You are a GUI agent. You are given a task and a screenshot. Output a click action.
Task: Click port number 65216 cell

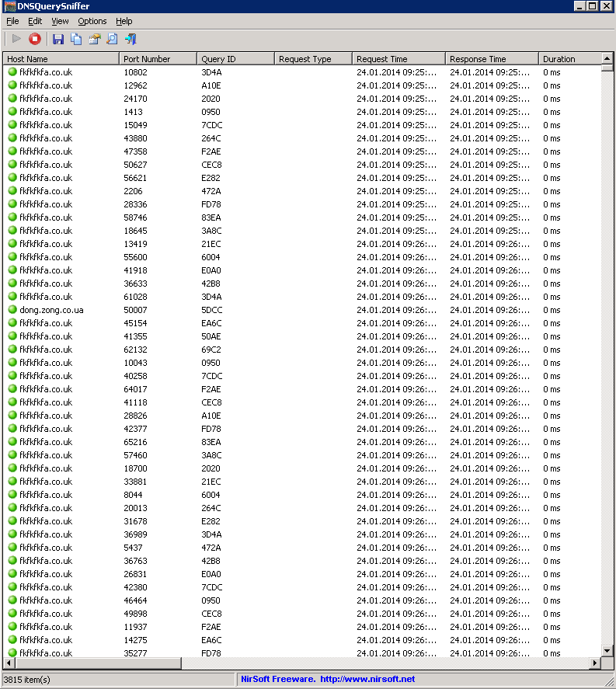pyautogui.click(x=135, y=442)
